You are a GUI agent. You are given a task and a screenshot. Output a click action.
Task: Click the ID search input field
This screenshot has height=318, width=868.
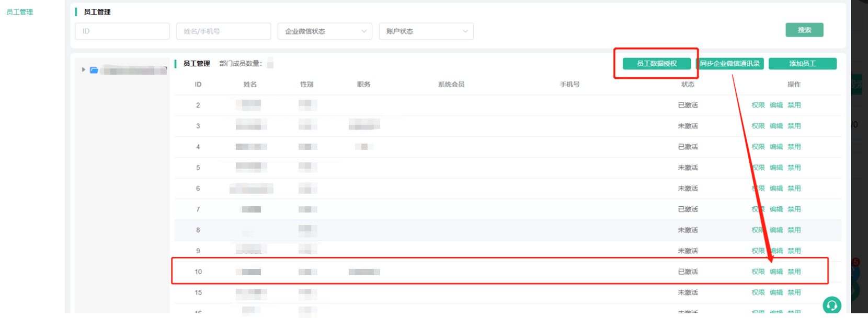click(122, 31)
